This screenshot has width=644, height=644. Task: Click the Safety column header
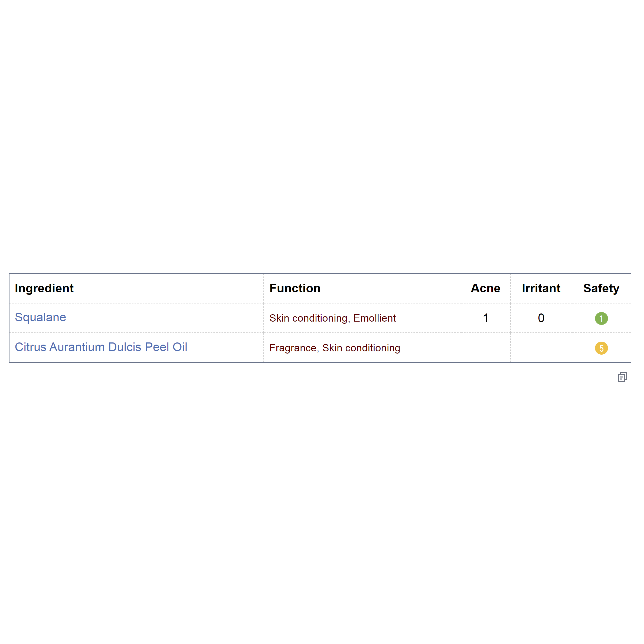601,288
